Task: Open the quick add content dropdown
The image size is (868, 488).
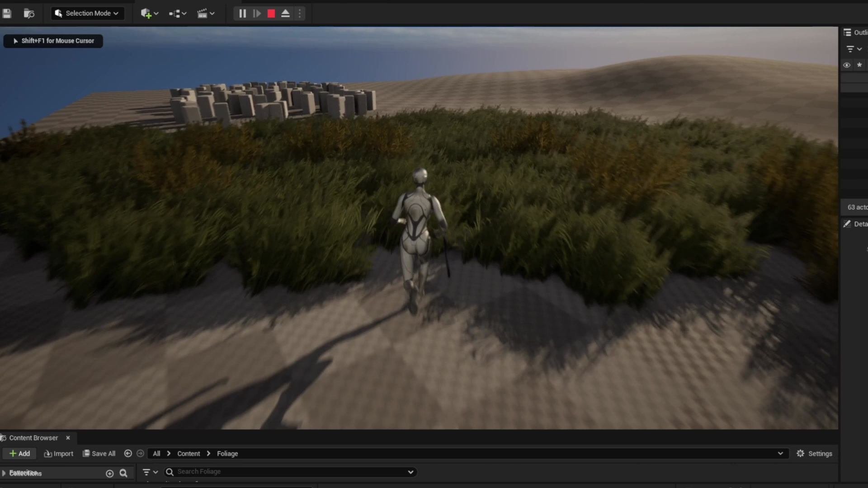Action: point(150,14)
